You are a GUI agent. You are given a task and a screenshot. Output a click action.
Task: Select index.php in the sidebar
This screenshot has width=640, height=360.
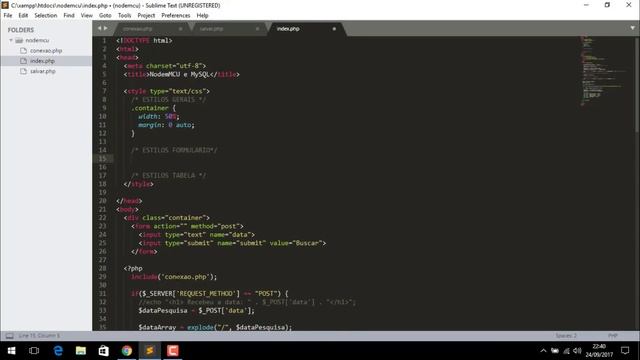click(42, 61)
